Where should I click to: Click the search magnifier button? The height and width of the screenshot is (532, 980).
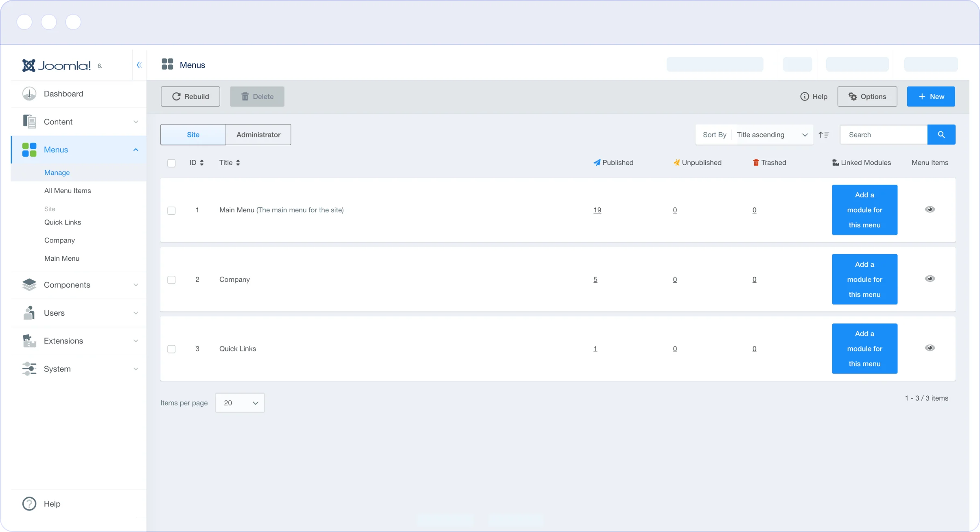(941, 135)
